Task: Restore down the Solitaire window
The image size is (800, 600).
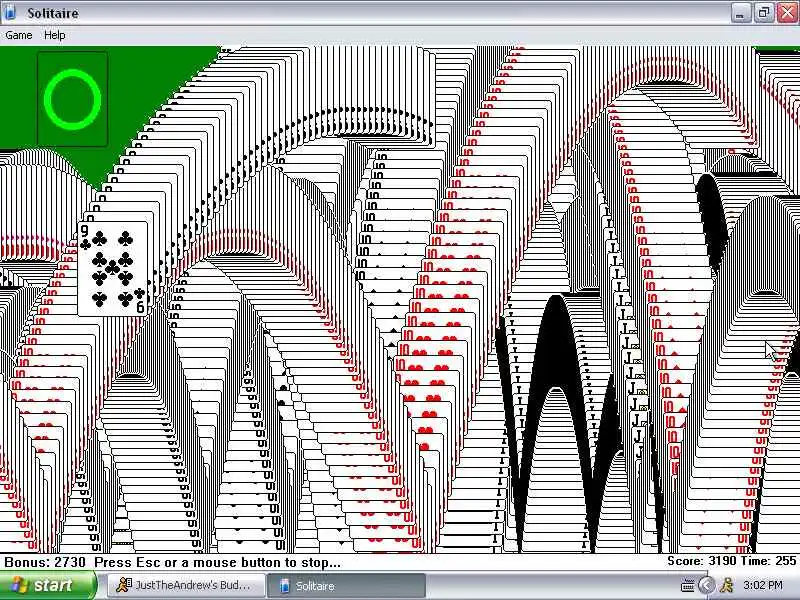Action: tap(764, 13)
